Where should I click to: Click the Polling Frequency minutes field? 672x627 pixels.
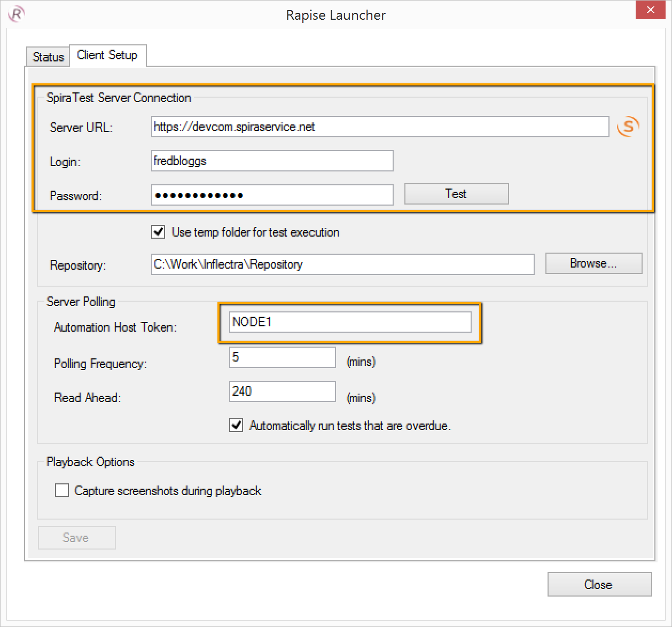pos(282,357)
